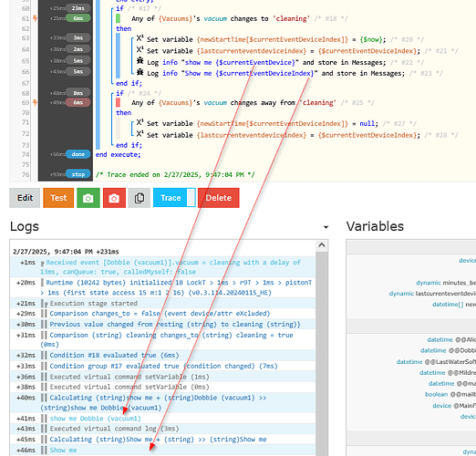
Task: Click the lightning bolt icon on line 61
Action: coord(36,18)
